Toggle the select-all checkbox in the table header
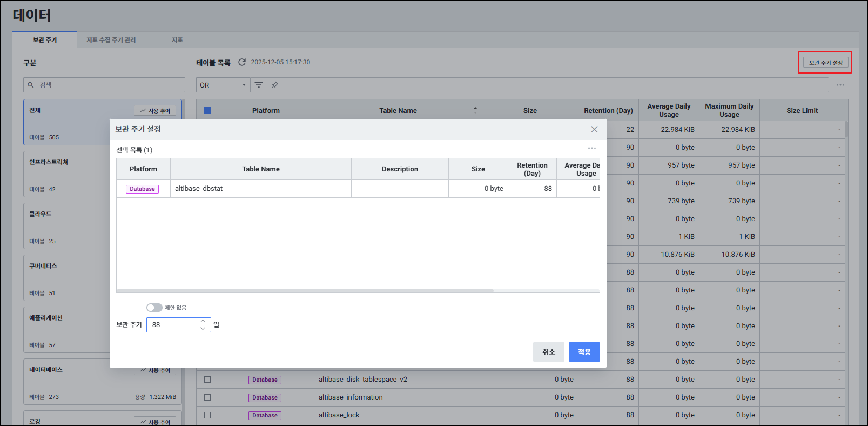Screen dimensions: 868x426 [x=207, y=110]
